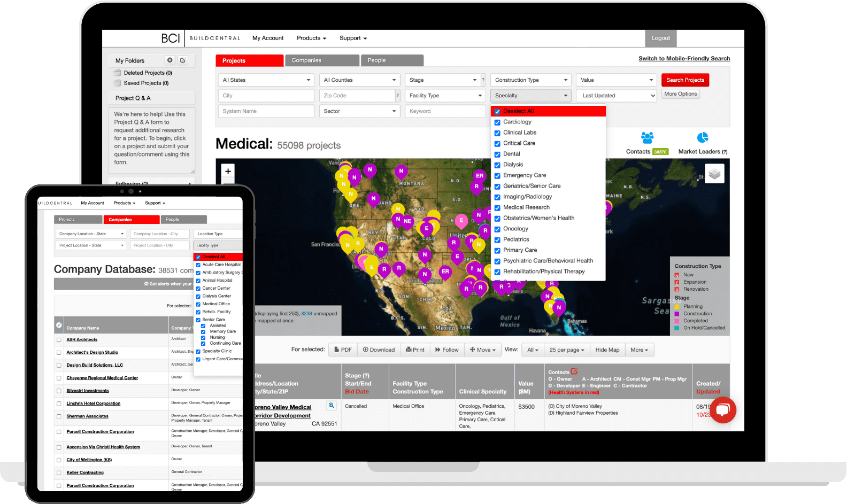Open the Contacts people icon
Screen dimensions: 847x504
[x=648, y=138]
